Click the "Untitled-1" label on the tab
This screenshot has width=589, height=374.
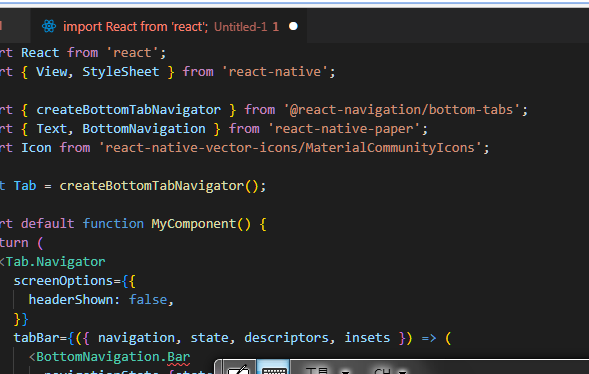coord(240,27)
